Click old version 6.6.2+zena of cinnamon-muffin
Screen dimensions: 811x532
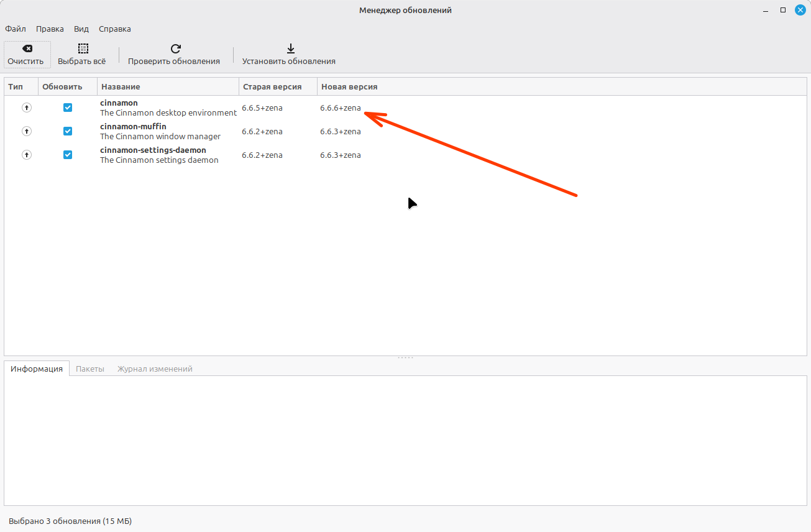click(262, 131)
